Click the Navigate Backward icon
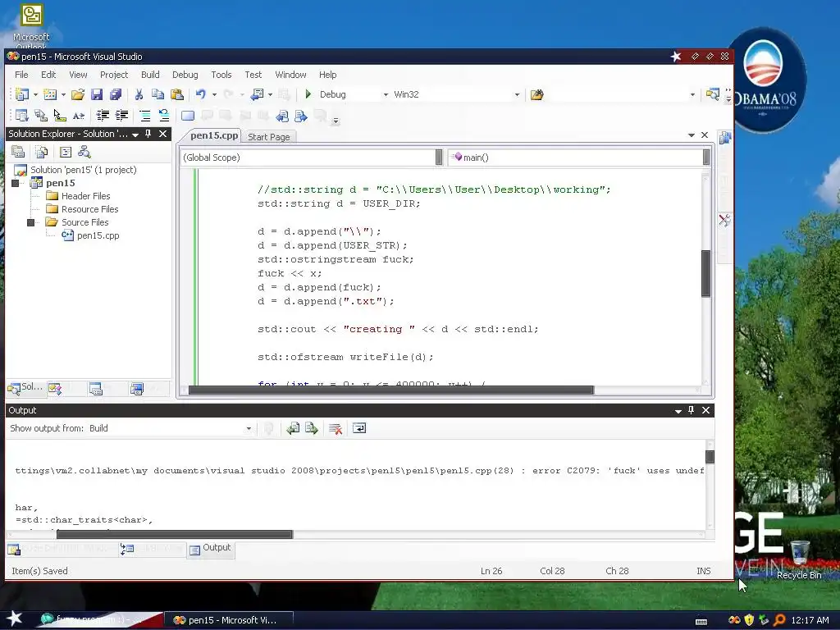The width and height of the screenshot is (840, 630). pos(257,94)
